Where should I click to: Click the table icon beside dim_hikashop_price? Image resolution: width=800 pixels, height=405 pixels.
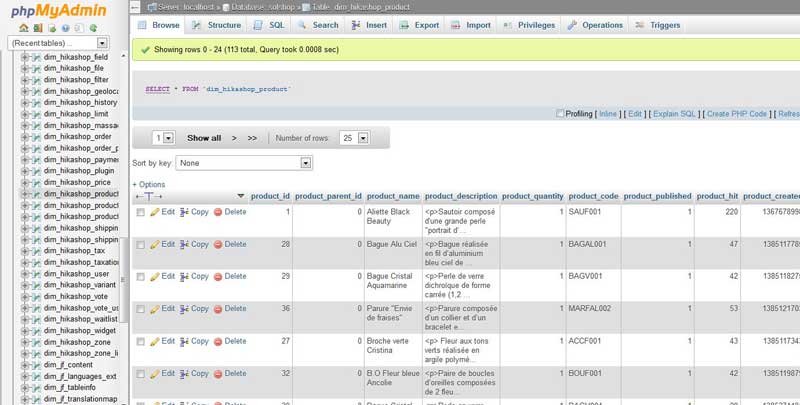coord(36,183)
